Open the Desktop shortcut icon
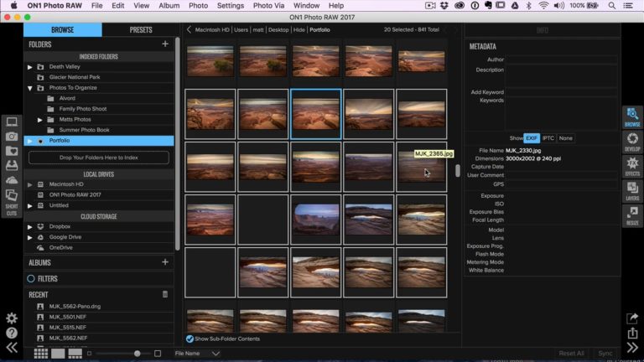 [x=12, y=122]
